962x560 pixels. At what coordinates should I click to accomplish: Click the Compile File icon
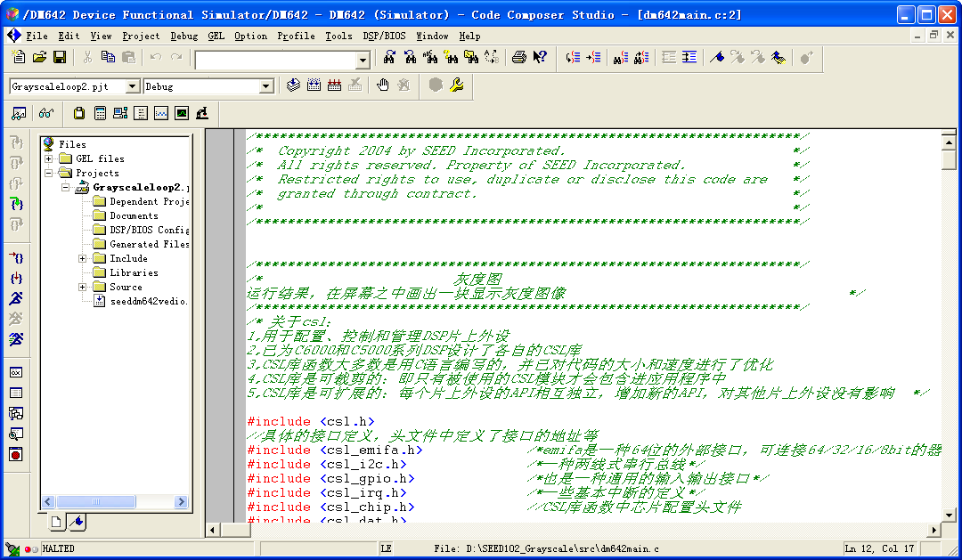293,85
